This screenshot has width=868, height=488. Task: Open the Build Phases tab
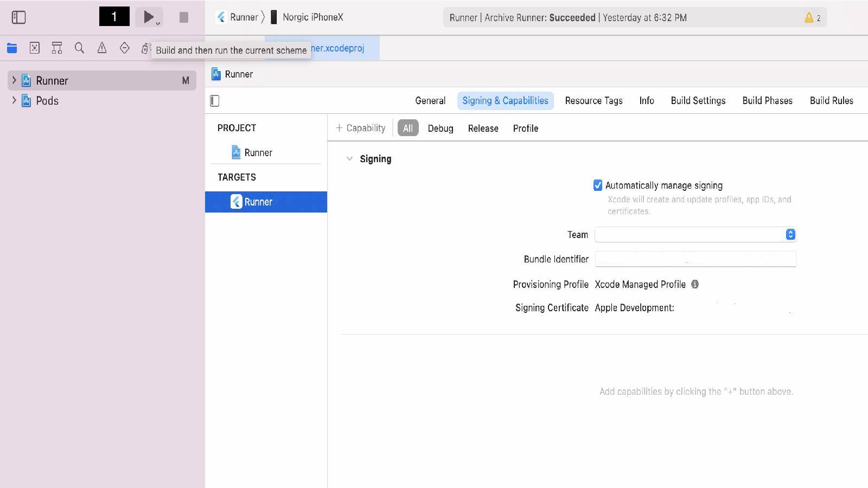click(x=767, y=101)
